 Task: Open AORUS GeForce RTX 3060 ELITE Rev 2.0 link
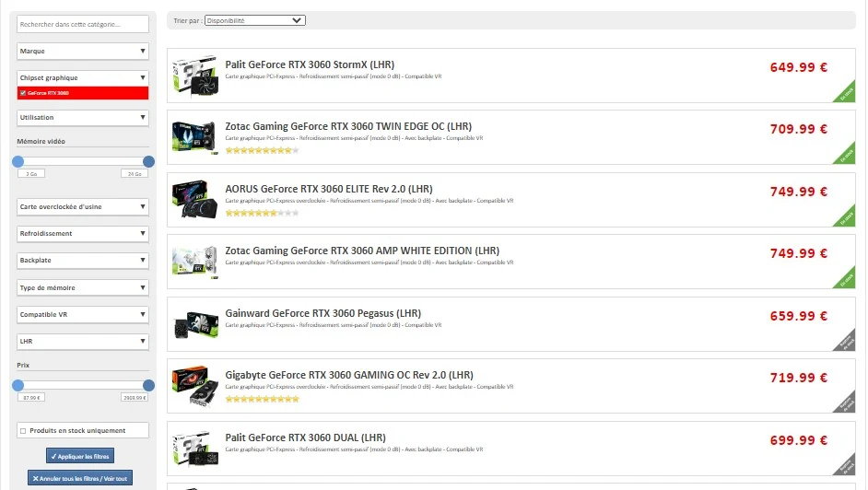[329, 189]
